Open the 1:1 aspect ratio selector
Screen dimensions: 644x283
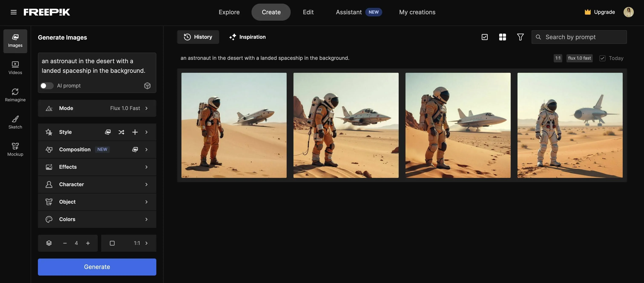(128, 243)
